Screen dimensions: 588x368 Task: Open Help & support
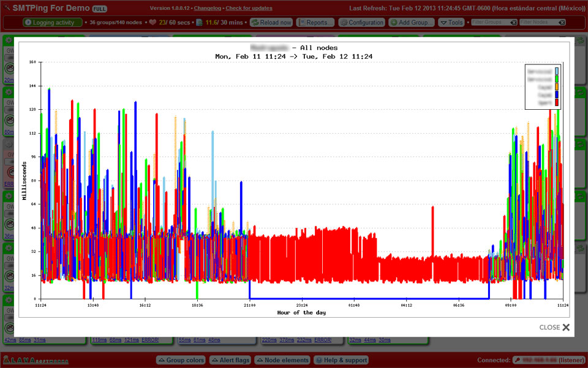click(341, 360)
